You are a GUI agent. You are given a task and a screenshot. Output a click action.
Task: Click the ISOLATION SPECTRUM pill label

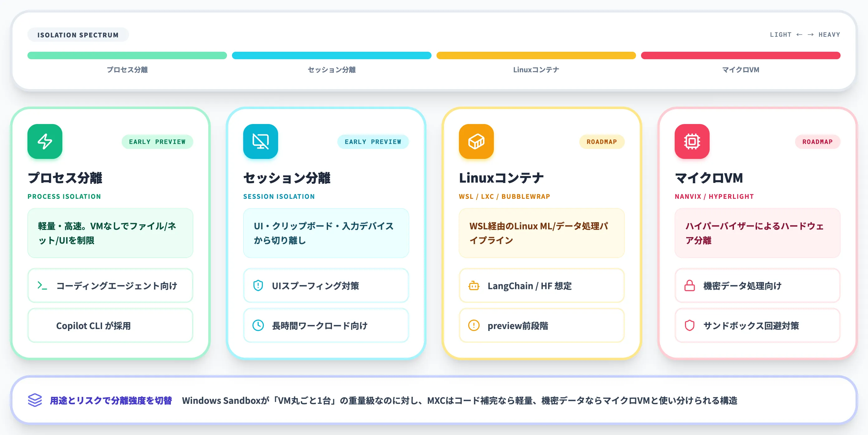click(x=78, y=35)
